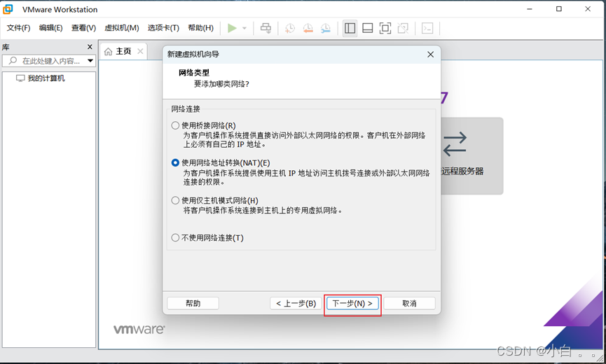Image resolution: width=606 pixels, height=364 pixels.
Task: Open the 选项卡(T) menu
Action: (163, 28)
